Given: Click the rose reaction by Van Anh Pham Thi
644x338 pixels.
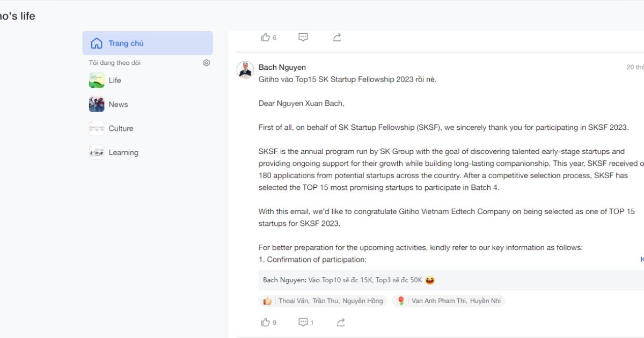Looking at the screenshot, I should [x=401, y=301].
